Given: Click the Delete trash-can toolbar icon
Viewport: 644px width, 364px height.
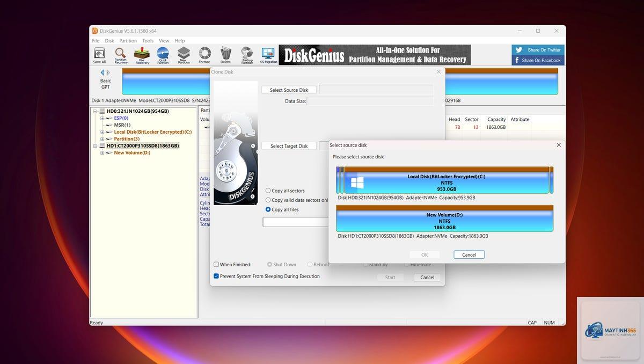Looking at the screenshot, I should pyautogui.click(x=225, y=55).
